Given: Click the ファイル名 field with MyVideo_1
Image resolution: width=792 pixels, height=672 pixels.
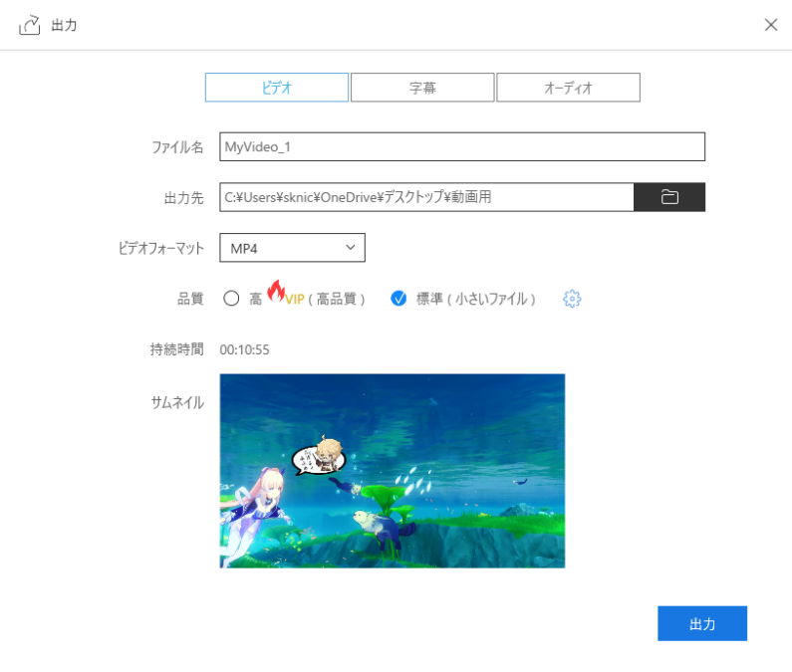Looking at the screenshot, I should tap(462, 147).
